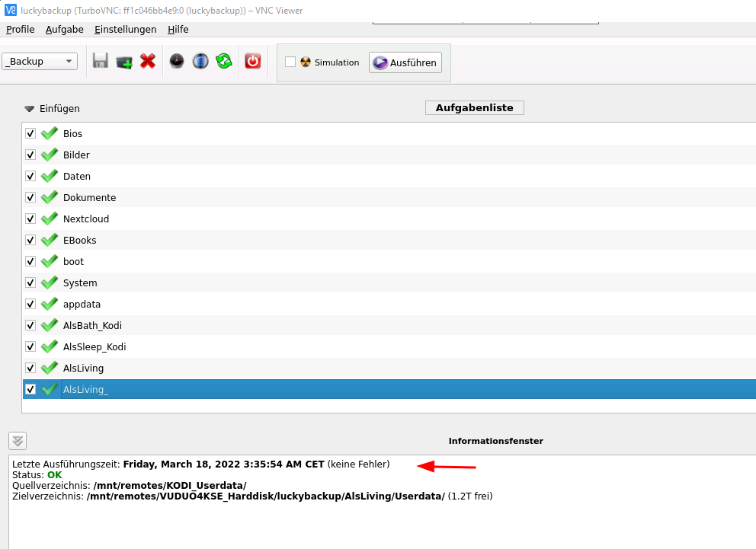Click the Quellverzeichnis /mnt/remotes/KODI_Userdata/ path
The image size is (756, 549).
(170, 486)
